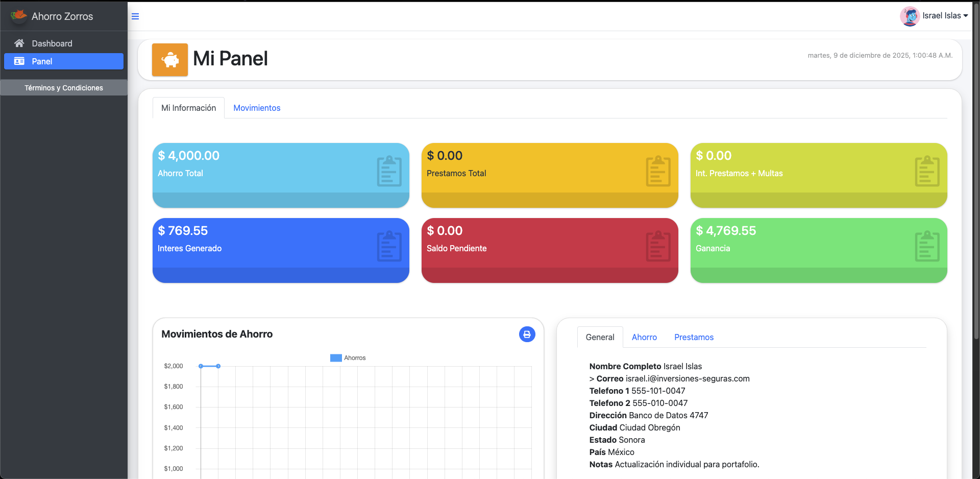Click the clipboard icon on the Ahorro Total card
The width and height of the screenshot is (980, 479).
(388, 171)
